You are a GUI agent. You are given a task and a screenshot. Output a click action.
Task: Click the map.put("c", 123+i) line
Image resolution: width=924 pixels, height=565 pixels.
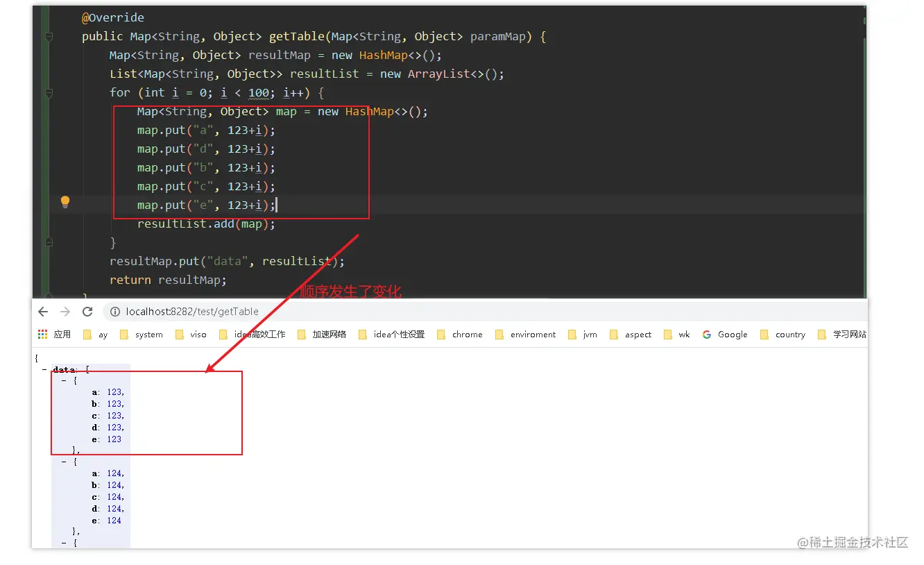[x=206, y=186]
